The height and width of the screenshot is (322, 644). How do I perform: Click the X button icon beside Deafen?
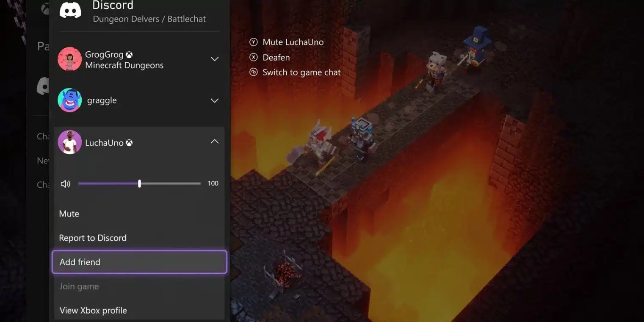[x=254, y=57]
